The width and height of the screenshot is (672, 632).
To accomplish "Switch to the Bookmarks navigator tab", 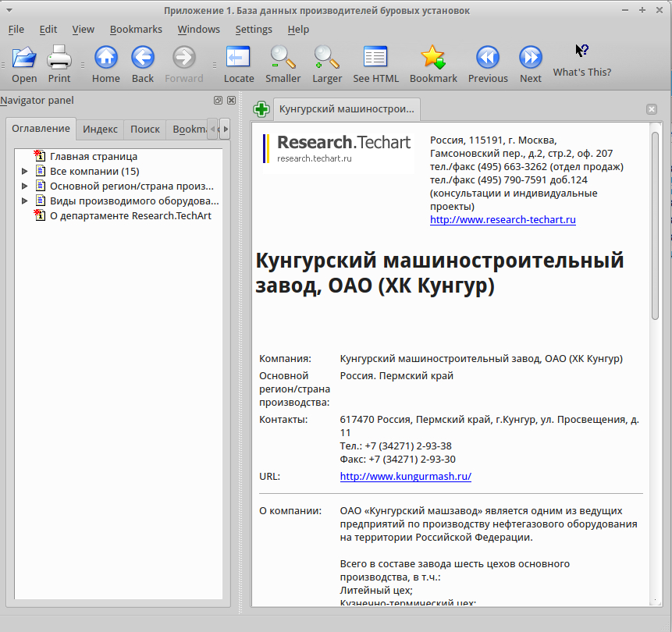I will 187,129.
